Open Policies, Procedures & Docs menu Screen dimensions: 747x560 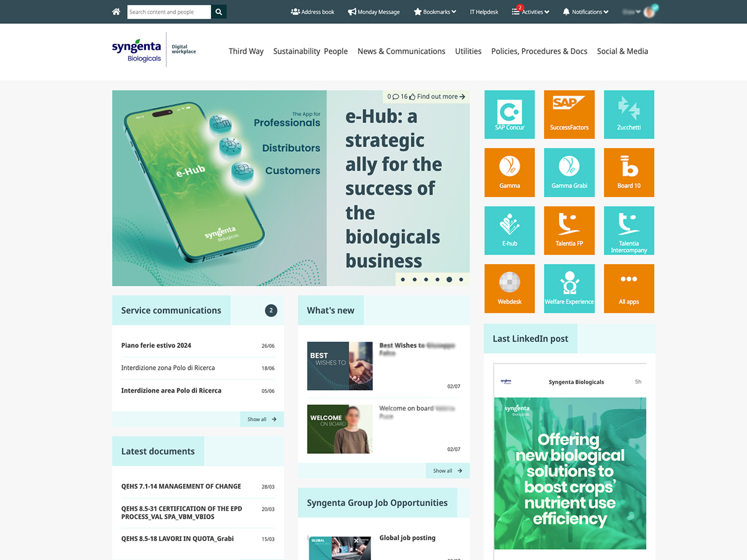[x=539, y=51]
